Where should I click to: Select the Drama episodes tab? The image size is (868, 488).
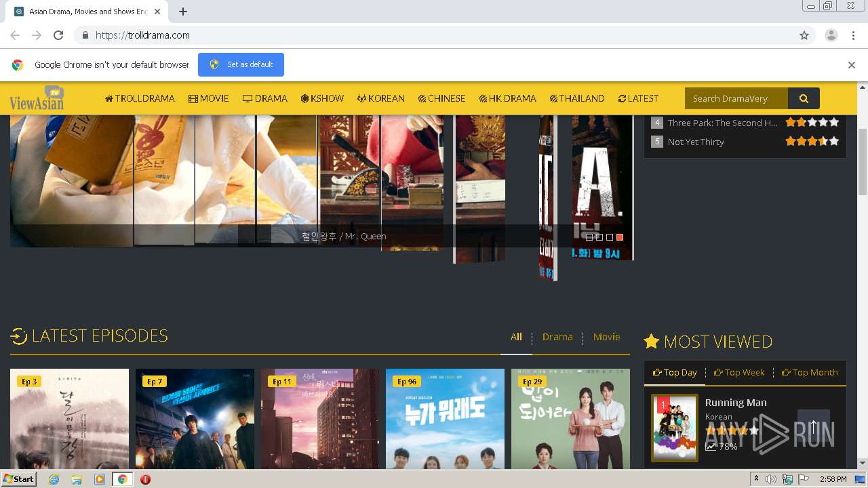(x=557, y=337)
